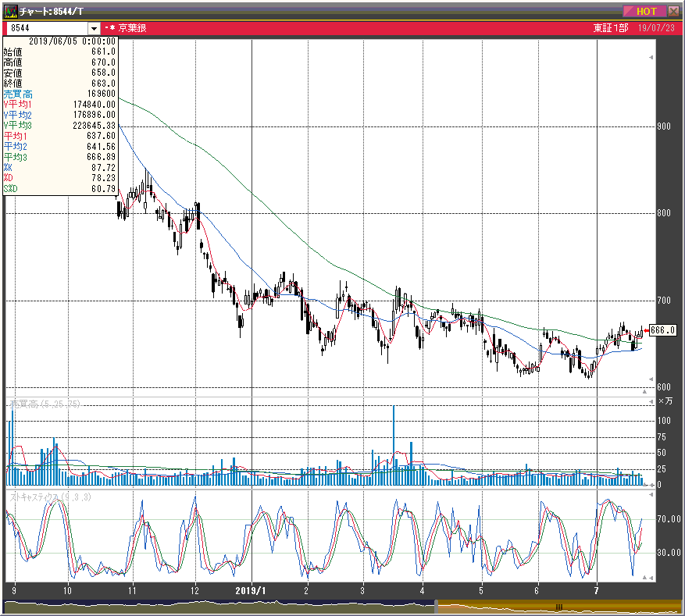This screenshot has height=616, width=685.
Task: Click the 2019/1 time axis label
Action: pyautogui.click(x=250, y=591)
